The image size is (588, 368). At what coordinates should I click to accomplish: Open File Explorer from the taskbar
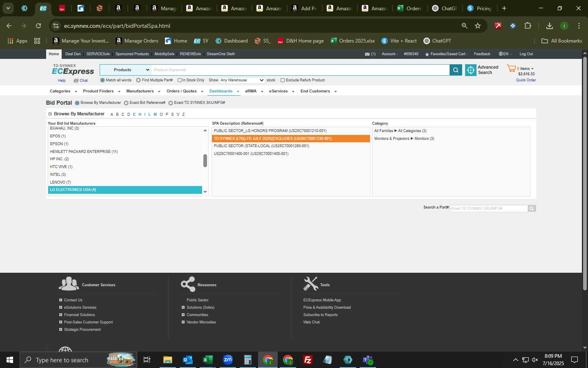tap(167, 360)
